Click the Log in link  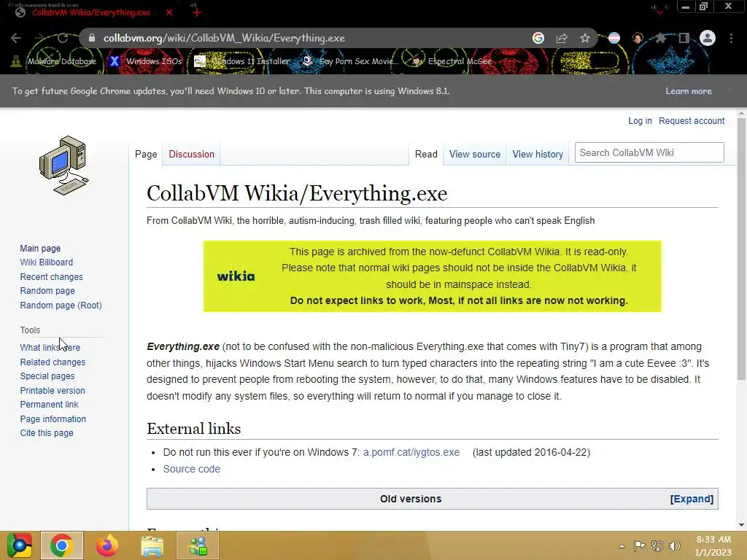click(640, 121)
